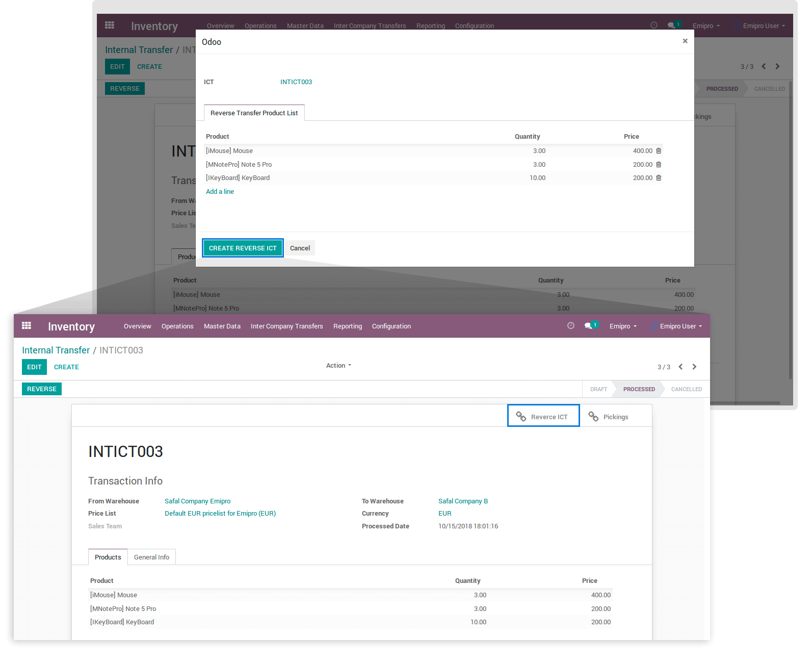Remove the Note 5 Pro line via trash icon
The width and height of the screenshot is (812, 662).
click(x=659, y=165)
